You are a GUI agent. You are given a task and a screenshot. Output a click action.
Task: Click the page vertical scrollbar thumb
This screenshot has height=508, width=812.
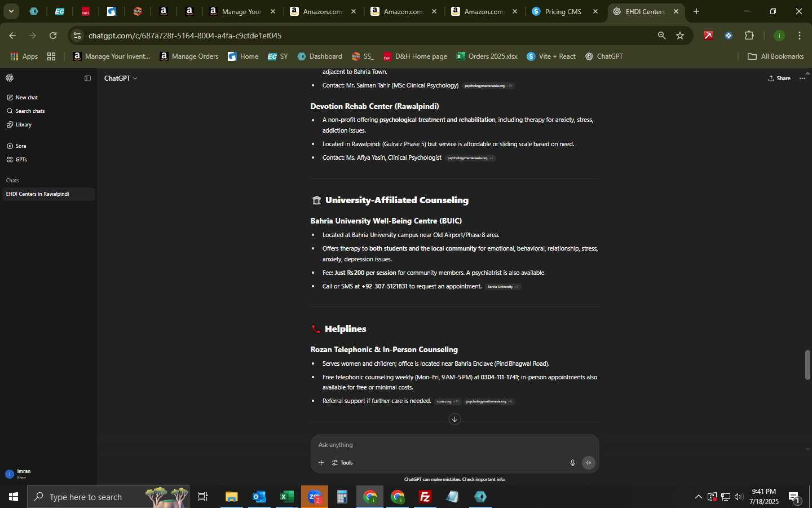pos(807,365)
